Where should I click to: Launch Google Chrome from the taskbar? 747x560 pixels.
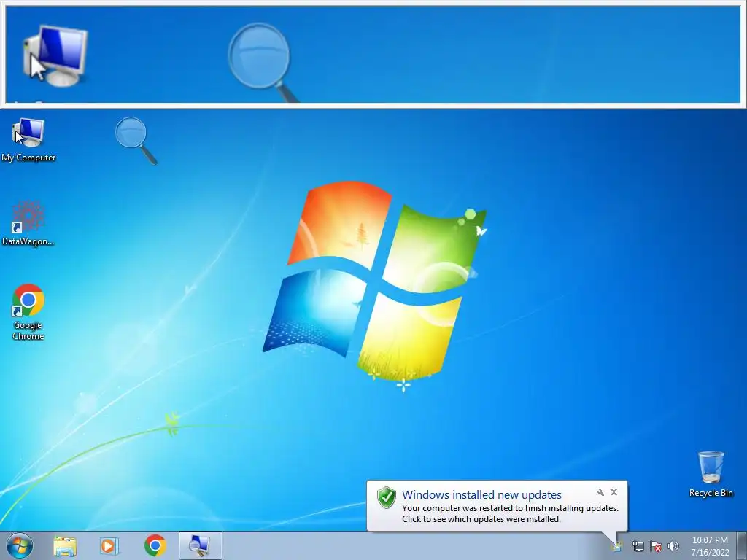pos(155,545)
